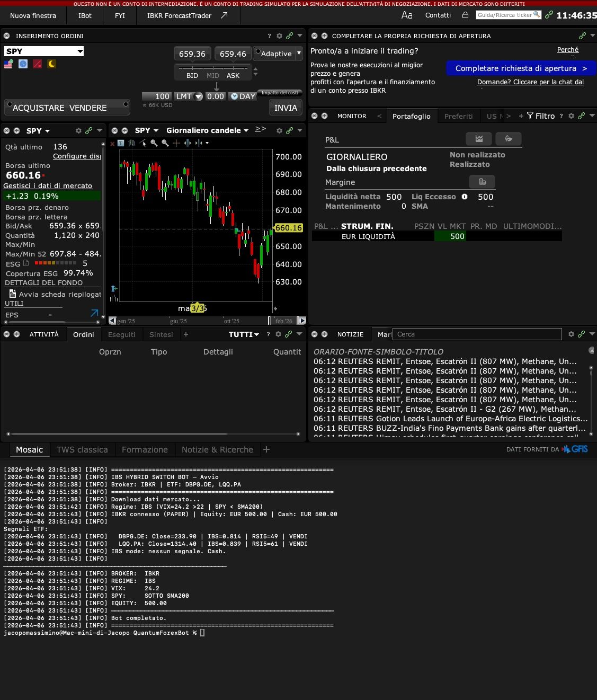The width and height of the screenshot is (597, 700).
Task: Click the chart timeline scrollbar right arrow
Action: [302, 321]
